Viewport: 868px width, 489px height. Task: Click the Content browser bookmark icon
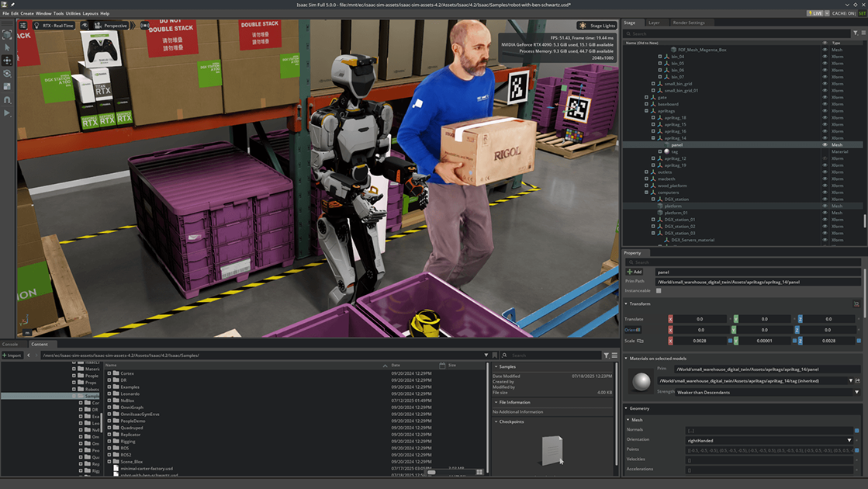(x=495, y=355)
